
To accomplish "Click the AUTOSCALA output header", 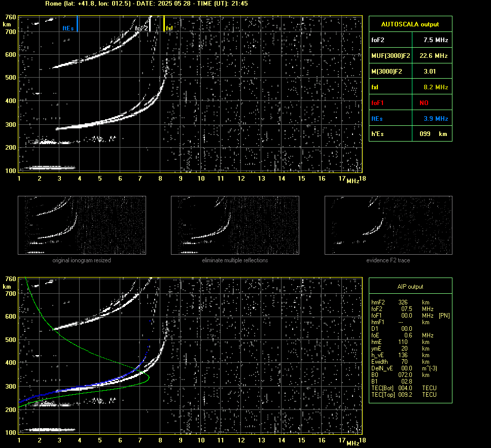I will [410, 24].
